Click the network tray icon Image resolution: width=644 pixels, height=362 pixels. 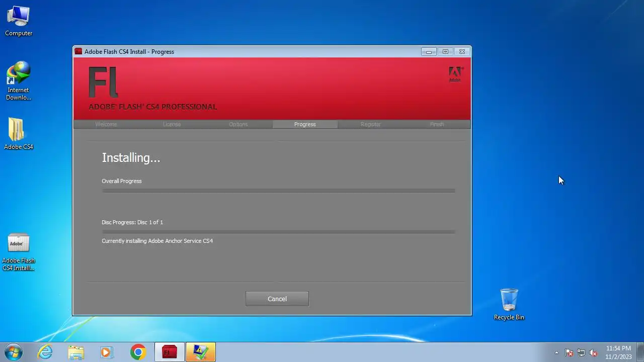coord(581,353)
